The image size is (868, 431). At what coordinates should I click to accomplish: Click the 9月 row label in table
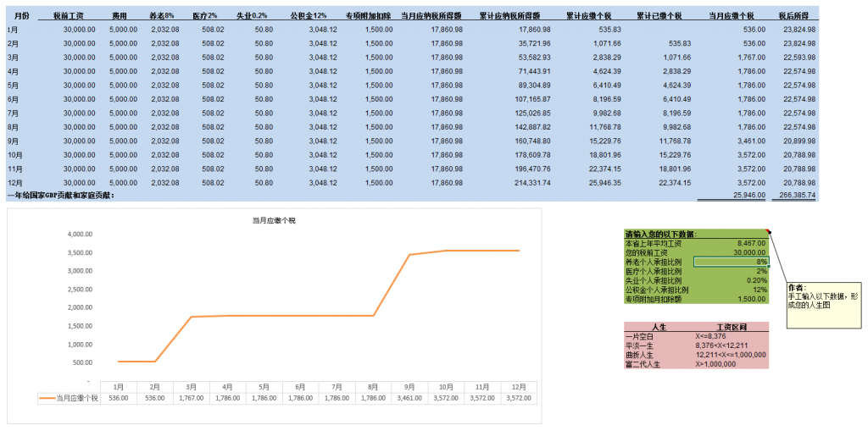13,141
